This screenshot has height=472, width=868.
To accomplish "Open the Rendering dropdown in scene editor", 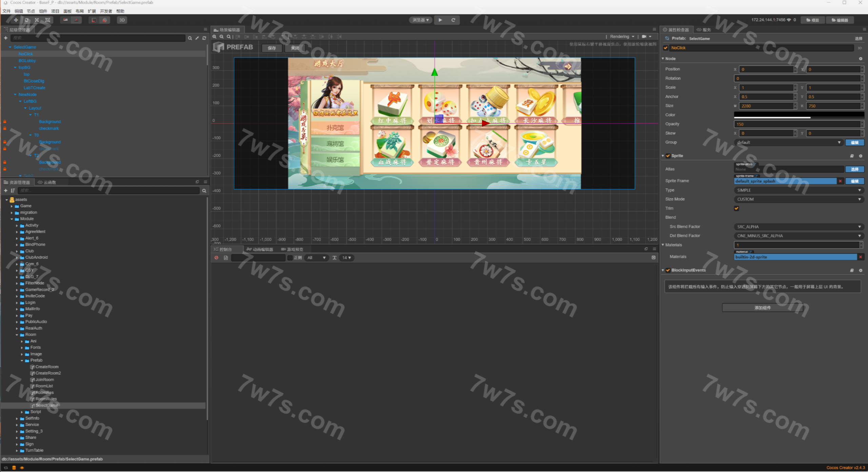I will [x=622, y=37].
